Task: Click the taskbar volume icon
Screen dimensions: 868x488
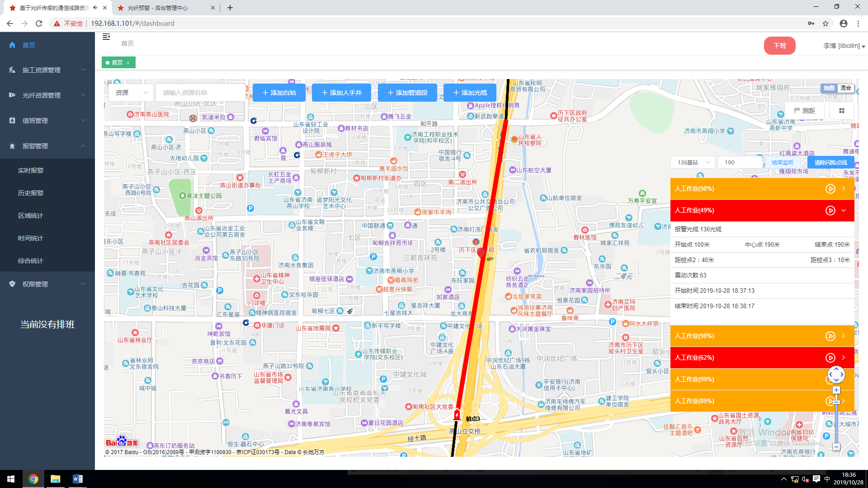Action: pos(806,479)
